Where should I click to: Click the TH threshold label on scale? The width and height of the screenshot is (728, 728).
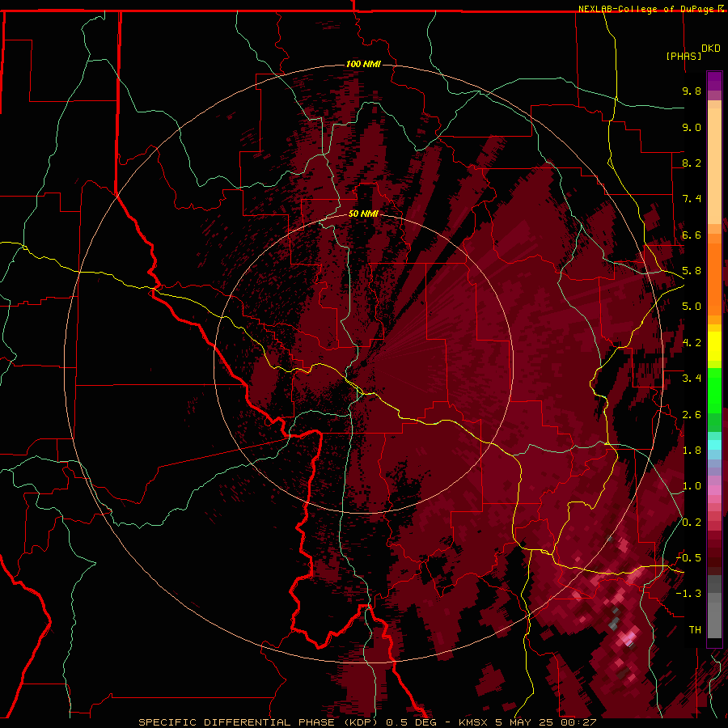pyautogui.click(x=695, y=629)
